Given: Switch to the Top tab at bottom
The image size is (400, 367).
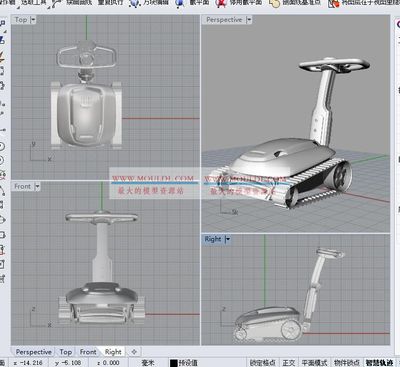Looking at the screenshot, I should pos(66,352).
